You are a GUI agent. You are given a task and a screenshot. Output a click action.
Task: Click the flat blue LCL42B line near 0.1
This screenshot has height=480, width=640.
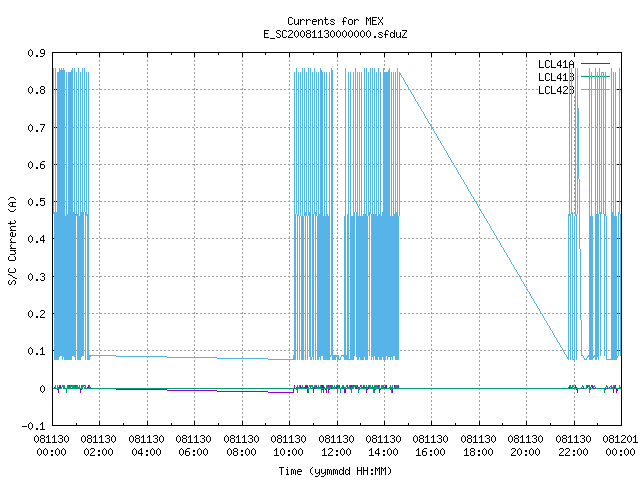(x=192, y=358)
